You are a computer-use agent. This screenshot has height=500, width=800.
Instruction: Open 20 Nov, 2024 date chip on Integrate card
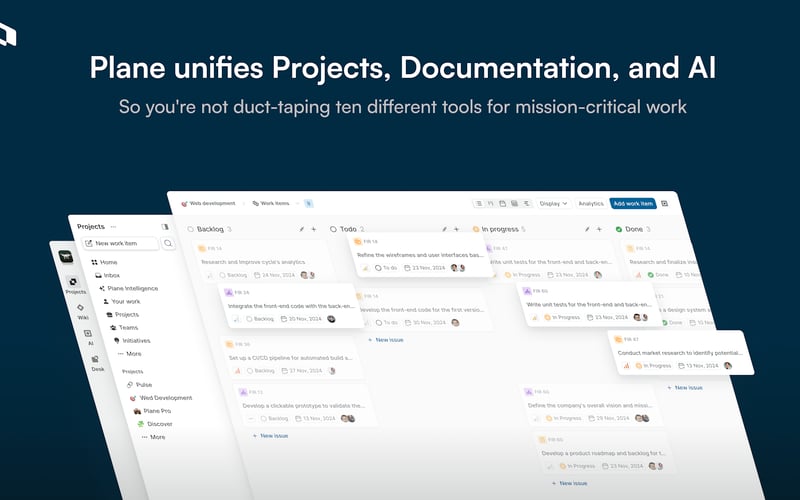[301, 319]
